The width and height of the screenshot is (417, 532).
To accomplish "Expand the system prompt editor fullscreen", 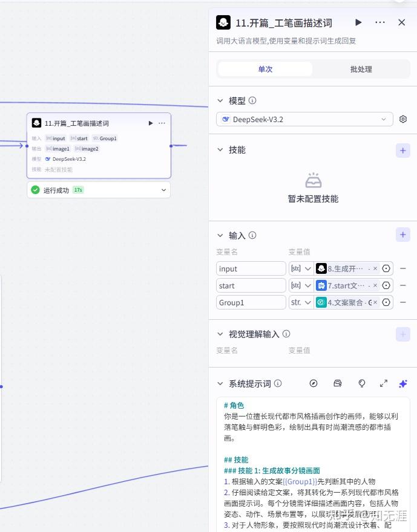I will (383, 383).
